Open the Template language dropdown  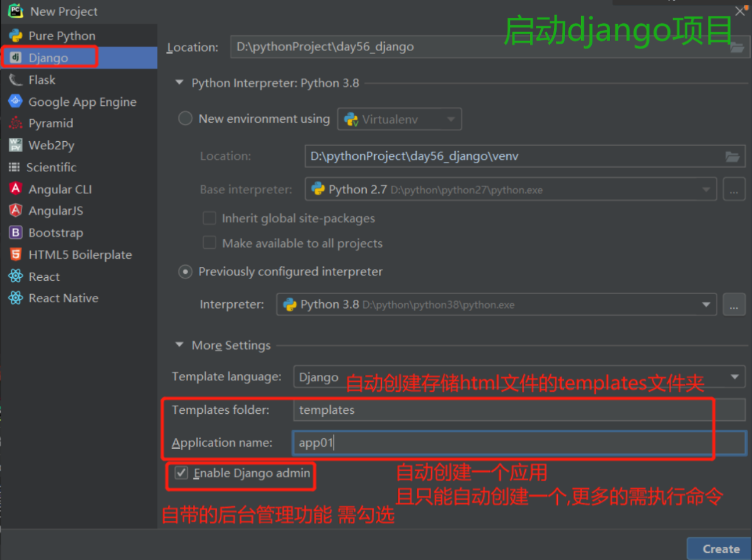pos(519,377)
